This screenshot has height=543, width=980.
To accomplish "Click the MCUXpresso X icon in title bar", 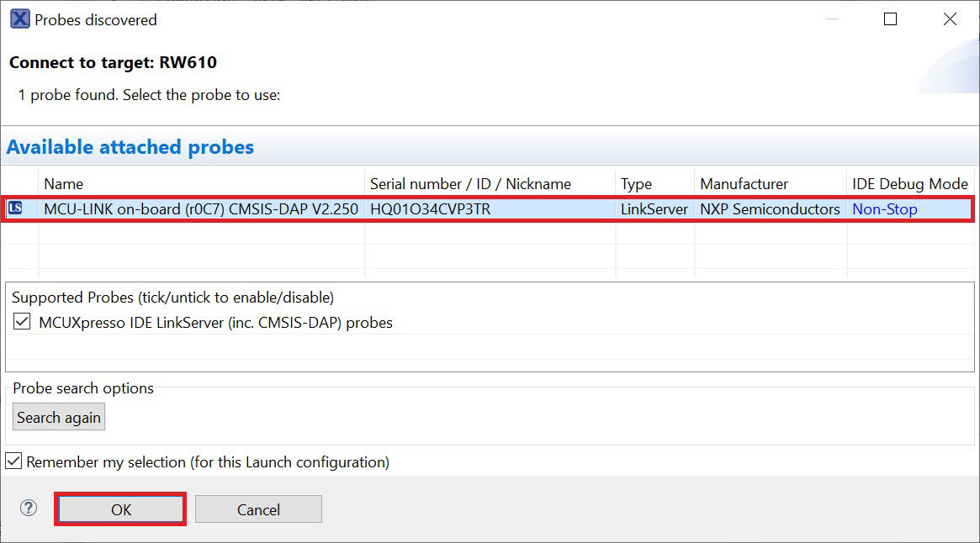I will (x=19, y=19).
